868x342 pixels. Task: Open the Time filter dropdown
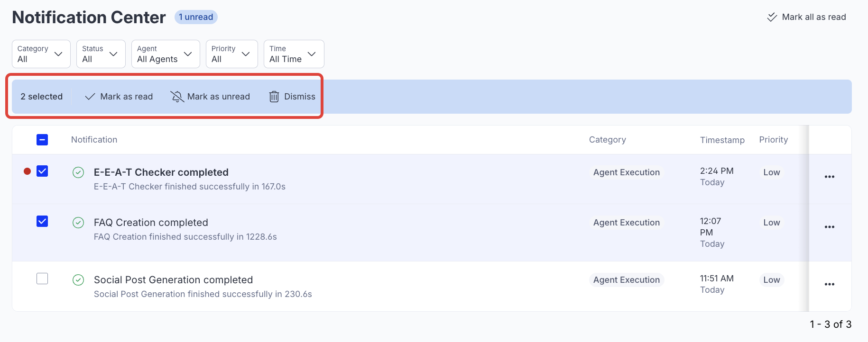294,54
